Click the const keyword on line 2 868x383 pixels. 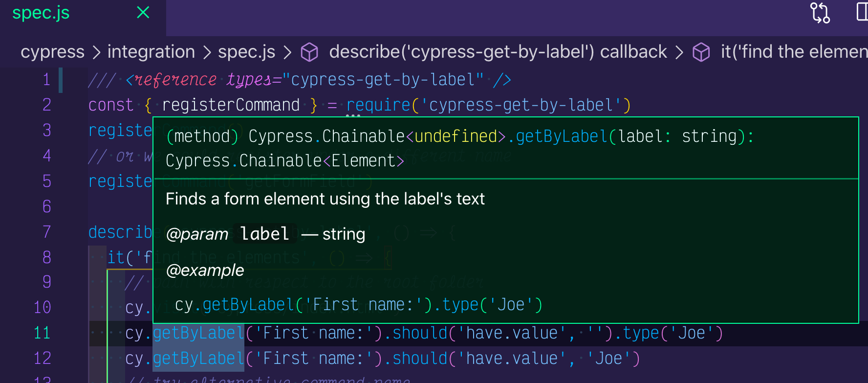110,105
